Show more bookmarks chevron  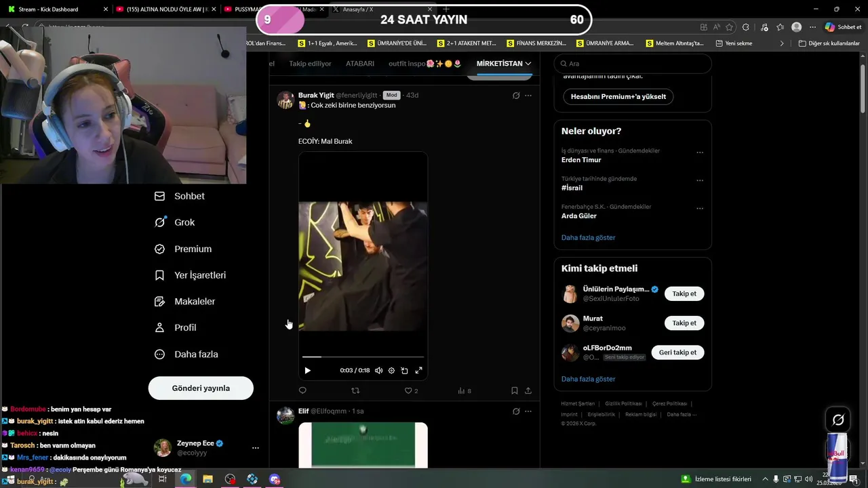pos(781,43)
